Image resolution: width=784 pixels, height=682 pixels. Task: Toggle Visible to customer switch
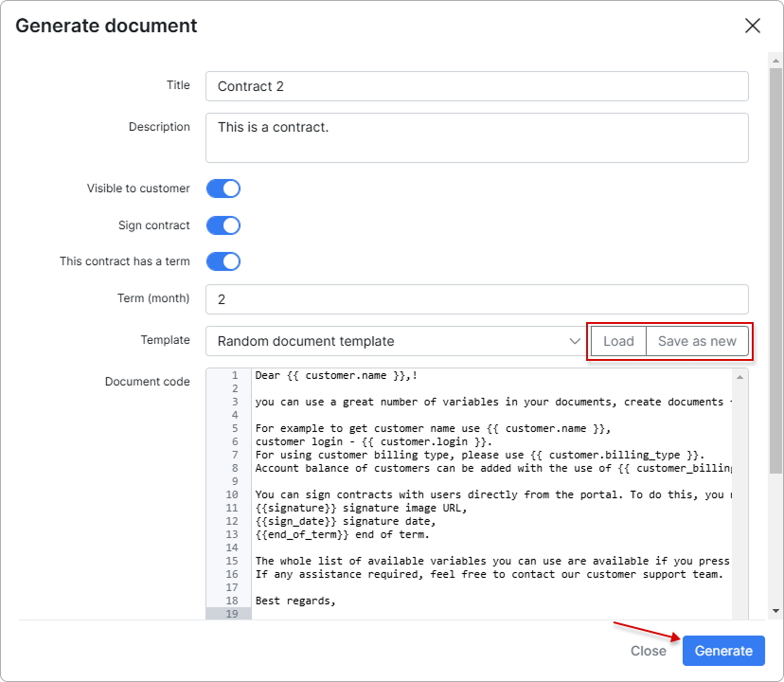click(x=223, y=188)
